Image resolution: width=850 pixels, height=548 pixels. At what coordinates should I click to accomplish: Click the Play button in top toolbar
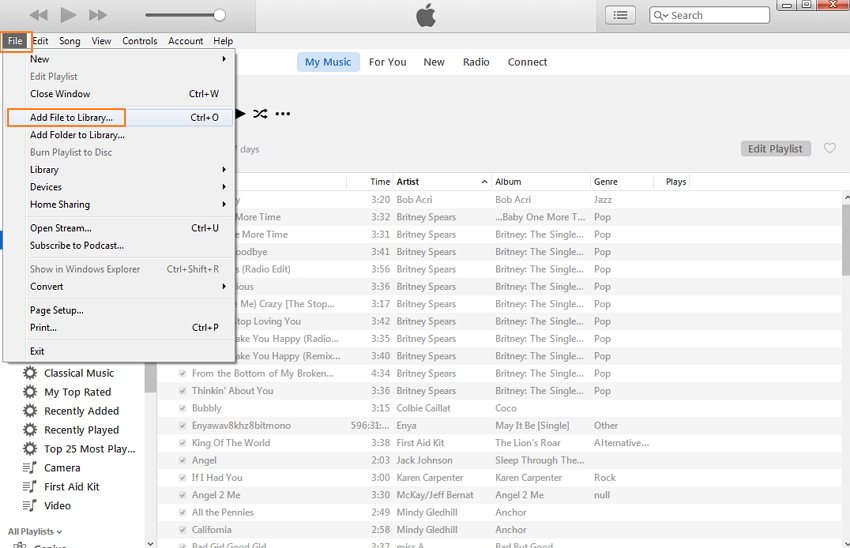(x=68, y=15)
